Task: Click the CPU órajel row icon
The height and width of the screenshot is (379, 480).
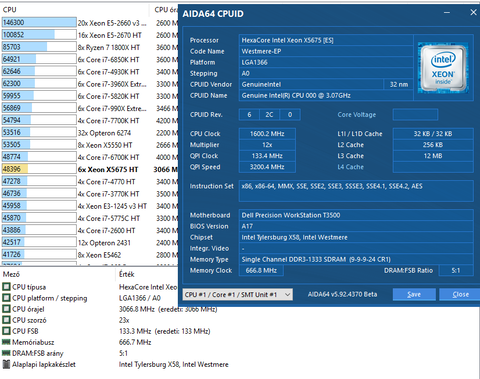Action: click(x=6, y=309)
